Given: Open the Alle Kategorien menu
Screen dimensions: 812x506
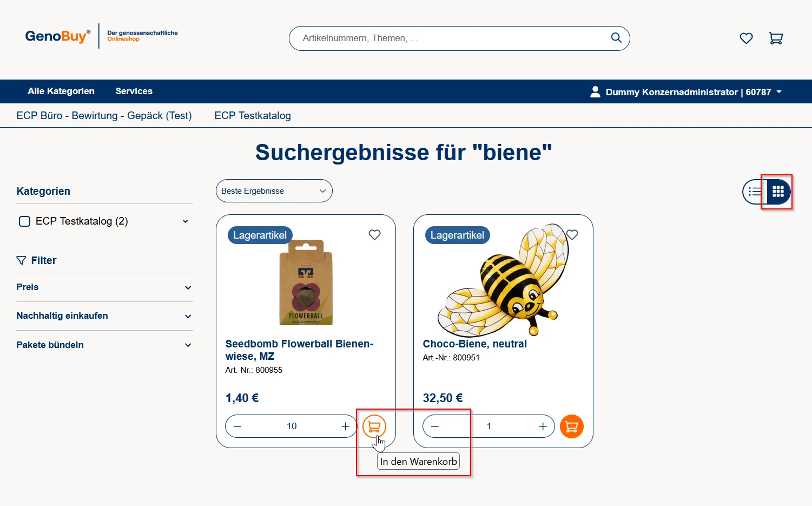Looking at the screenshot, I should pos(61,91).
